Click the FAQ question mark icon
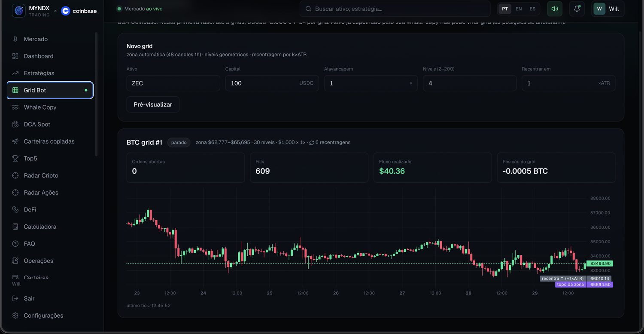This screenshot has height=334, width=644. (x=15, y=244)
